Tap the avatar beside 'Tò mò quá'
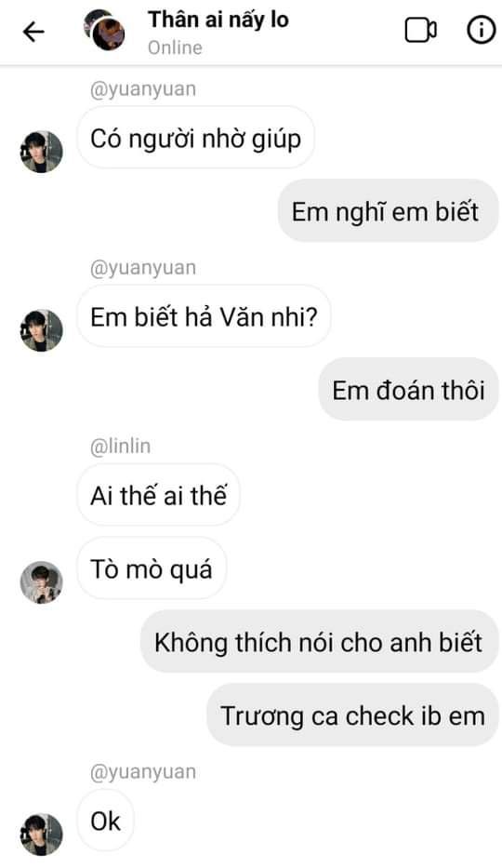The width and height of the screenshot is (502, 868). pos(42,582)
